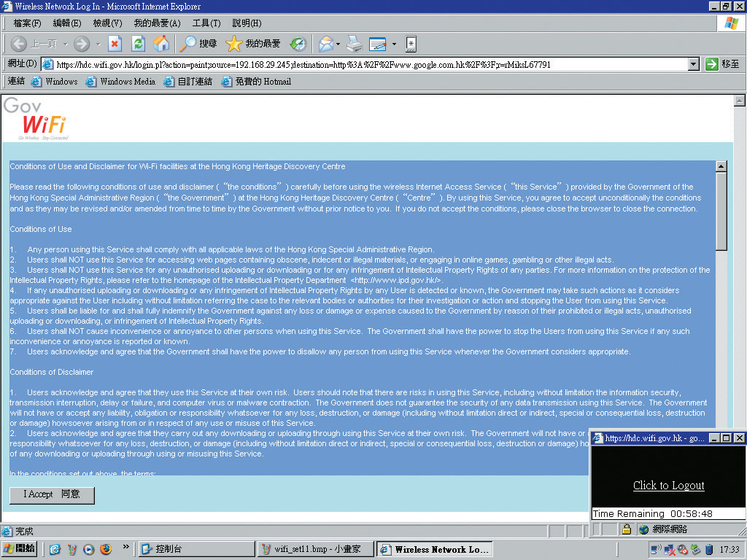Open Forward button history dropdown arrow

coord(98,44)
